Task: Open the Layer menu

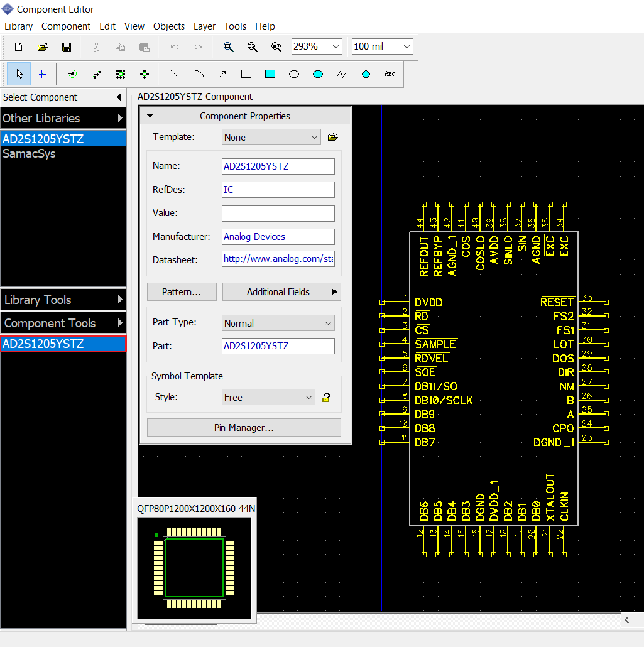Action: point(204,26)
